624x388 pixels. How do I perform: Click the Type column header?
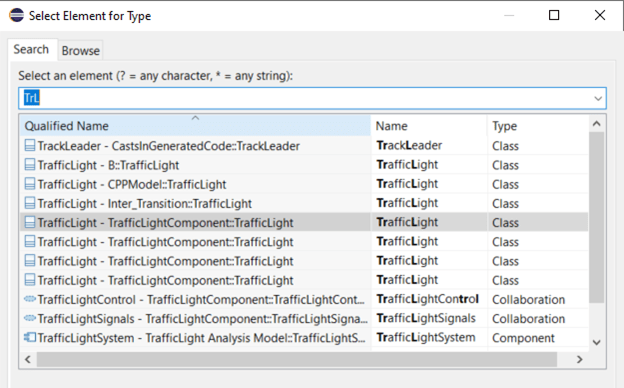pos(538,126)
